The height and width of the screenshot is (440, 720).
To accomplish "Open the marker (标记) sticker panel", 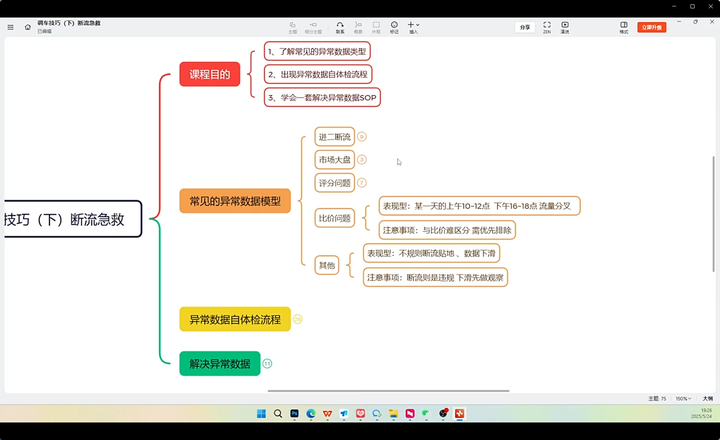I will pos(394,28).
